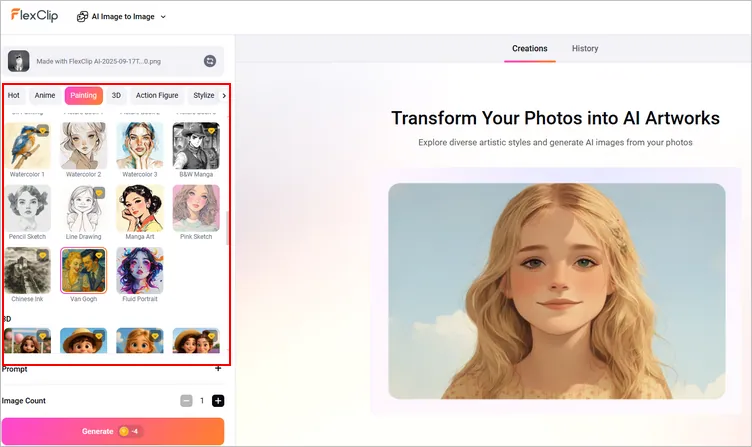752x447 pixels.
Task: Apply the Manga Art style
Action: click(x=139, y=208)
